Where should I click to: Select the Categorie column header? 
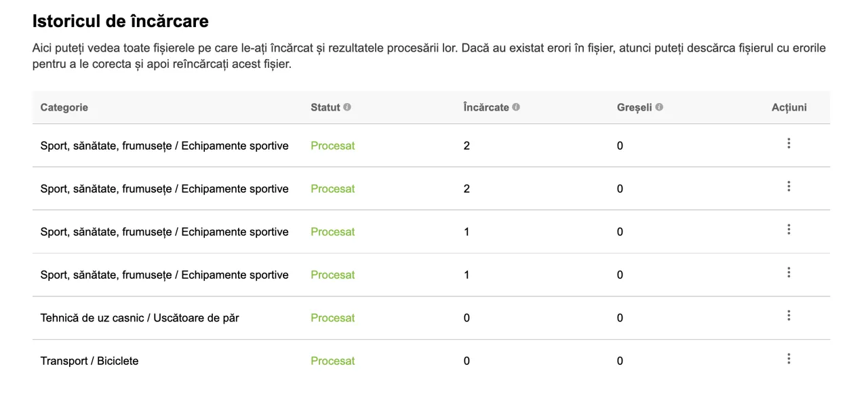click(x=64, y=107)
